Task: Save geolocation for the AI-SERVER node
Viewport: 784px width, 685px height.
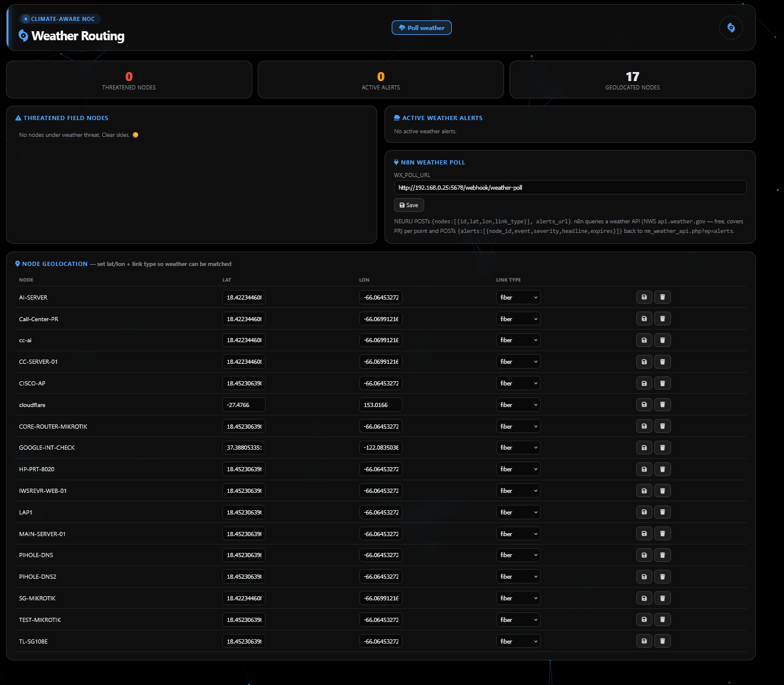Action: click(x=644, y=297)
